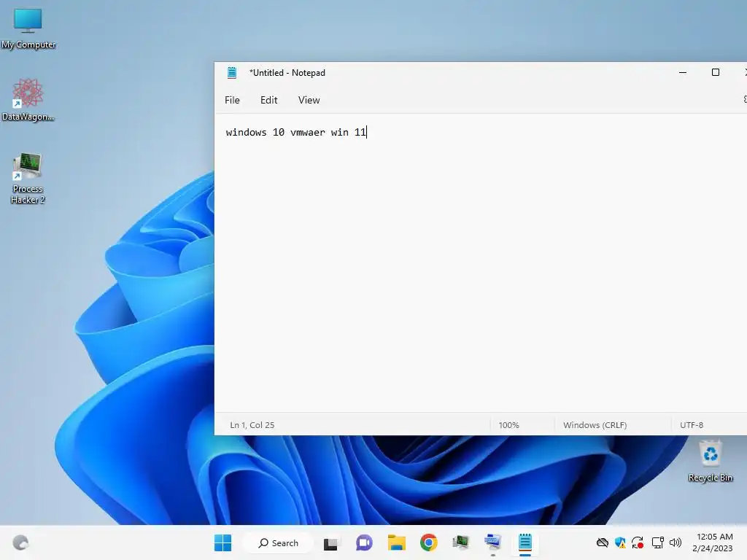
Task: Open Windows Security tray icon with warning
Action: 620,542
